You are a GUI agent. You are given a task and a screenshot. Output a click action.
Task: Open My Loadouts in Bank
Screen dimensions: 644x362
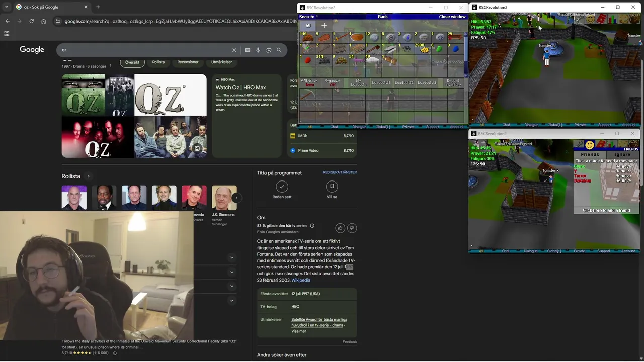pyautogui.click(x=358, y=83)
